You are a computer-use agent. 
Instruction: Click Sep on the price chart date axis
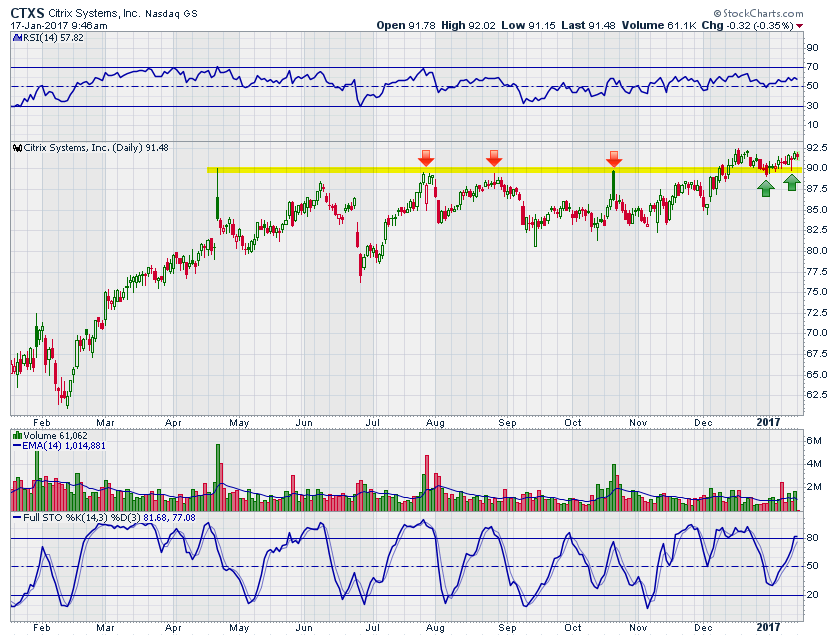coord(507,423)
